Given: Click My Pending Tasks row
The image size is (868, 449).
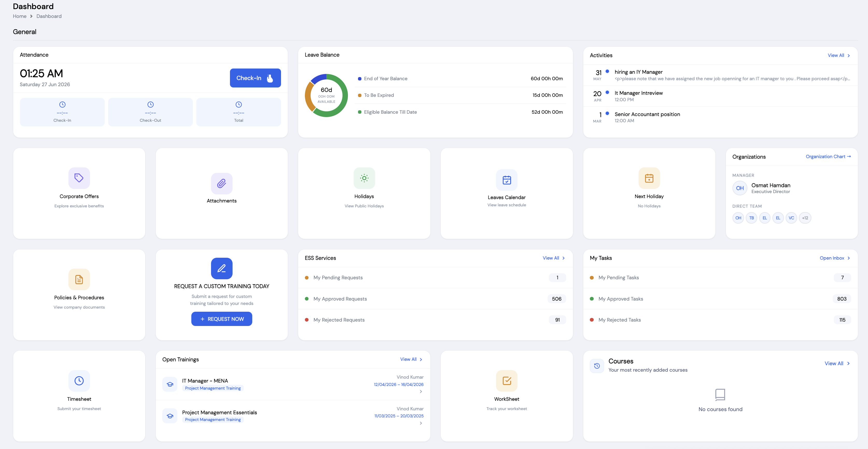Looking at the screenshot, I should click(720, 278).
